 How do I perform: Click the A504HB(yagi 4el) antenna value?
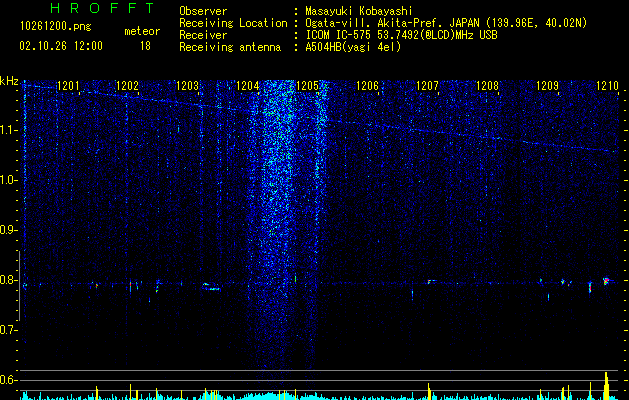pyautogui.click(x=353, y=47)
